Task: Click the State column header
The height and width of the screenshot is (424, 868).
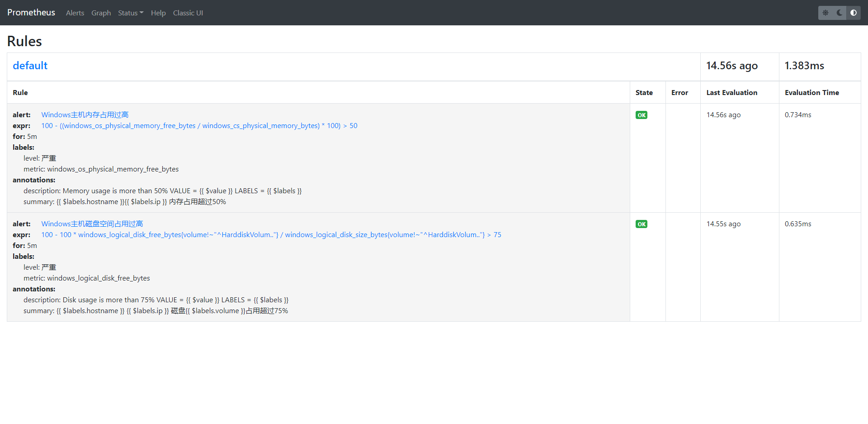Action: coord(644,93)
